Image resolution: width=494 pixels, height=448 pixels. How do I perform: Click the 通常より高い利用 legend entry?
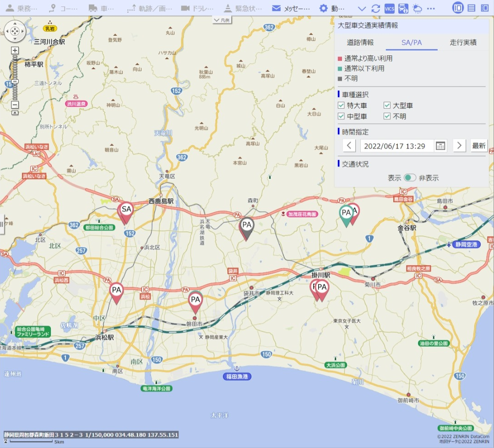click(x=365, y=58)
